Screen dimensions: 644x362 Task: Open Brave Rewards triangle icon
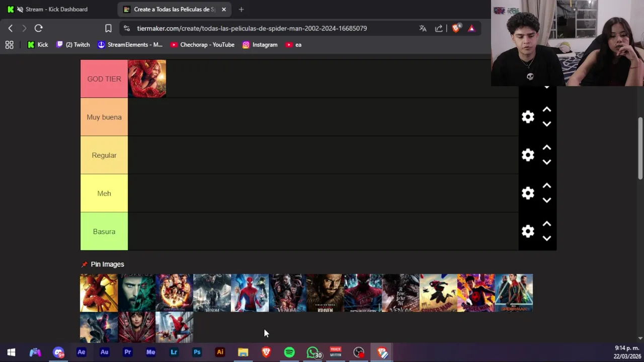[471, 28]
